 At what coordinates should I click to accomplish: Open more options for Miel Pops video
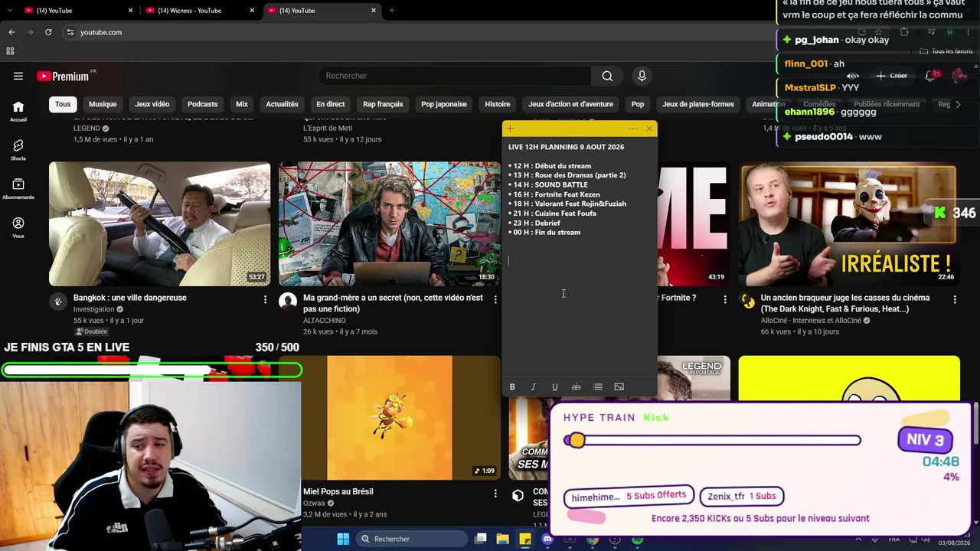[495, 494]
